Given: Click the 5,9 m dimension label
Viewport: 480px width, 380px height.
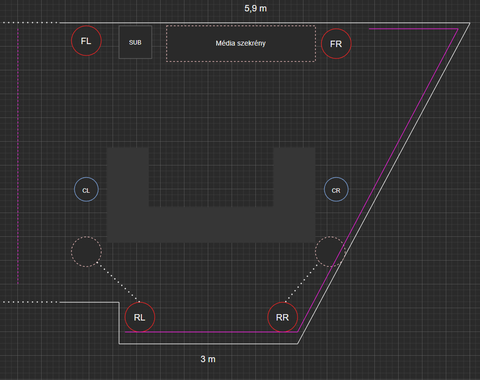Looking at the screenshot, I should 256,8.
